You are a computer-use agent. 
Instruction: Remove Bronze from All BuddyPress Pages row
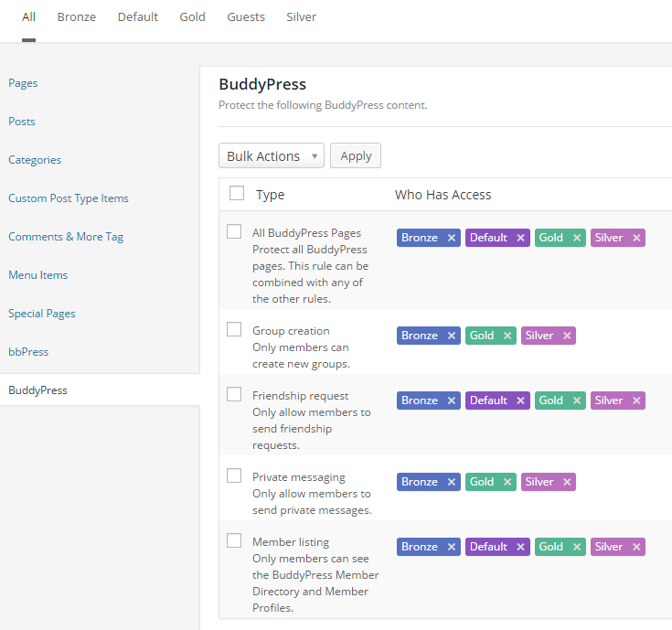point(452,238)
